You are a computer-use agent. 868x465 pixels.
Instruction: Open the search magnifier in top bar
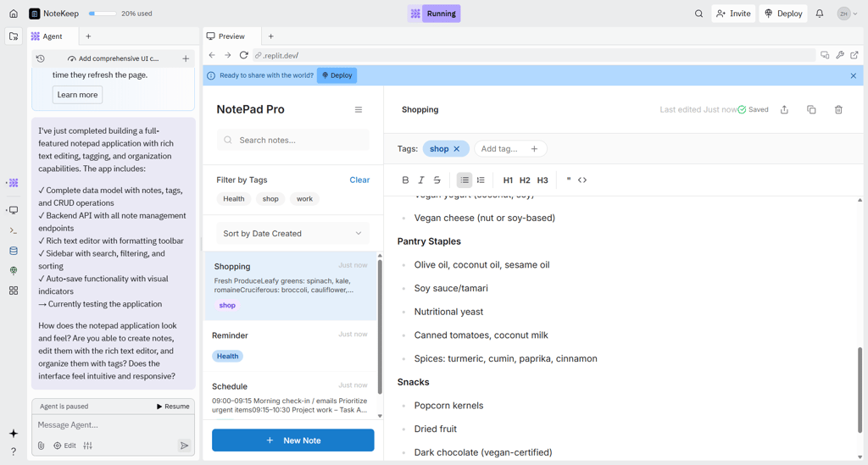pyautogui.click(x=698, y=14)
